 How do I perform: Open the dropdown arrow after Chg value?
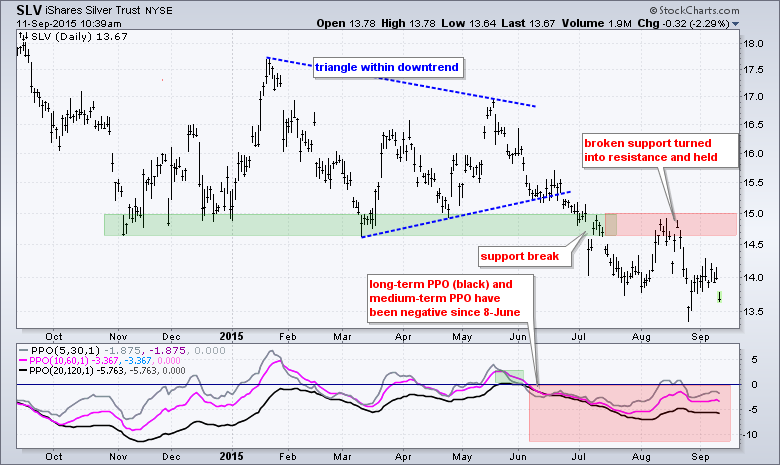pos(736,24)
